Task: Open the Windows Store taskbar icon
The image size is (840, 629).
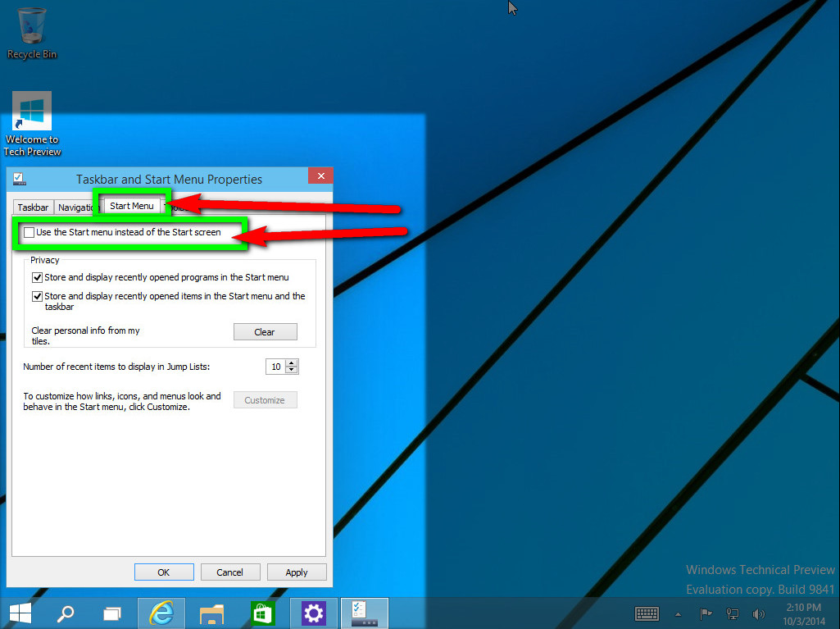Action: click(x=263, y=613)
